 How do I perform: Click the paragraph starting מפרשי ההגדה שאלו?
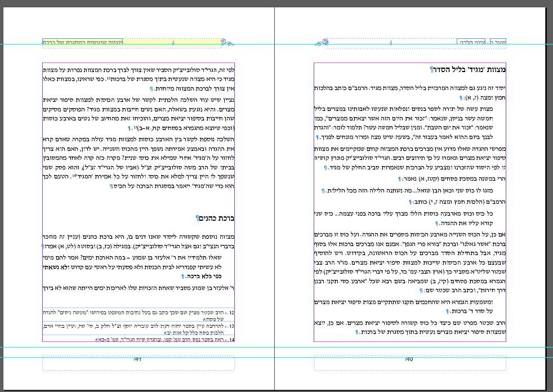(410, 158)
